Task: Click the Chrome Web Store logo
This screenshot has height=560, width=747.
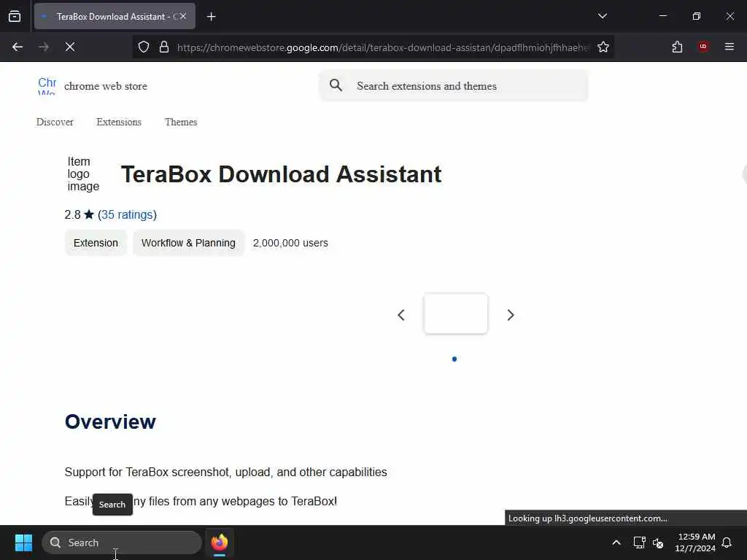Action: coord(47,86)
